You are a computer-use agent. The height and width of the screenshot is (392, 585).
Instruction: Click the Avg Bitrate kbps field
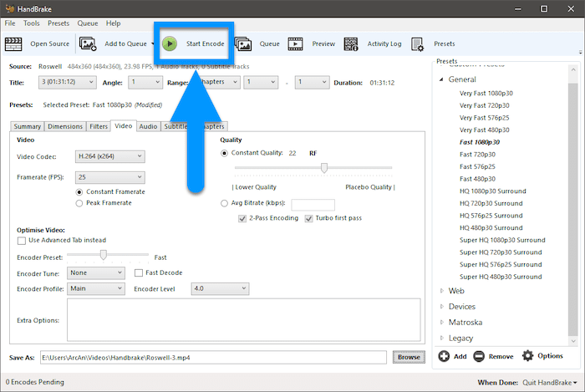click(313, 205)
